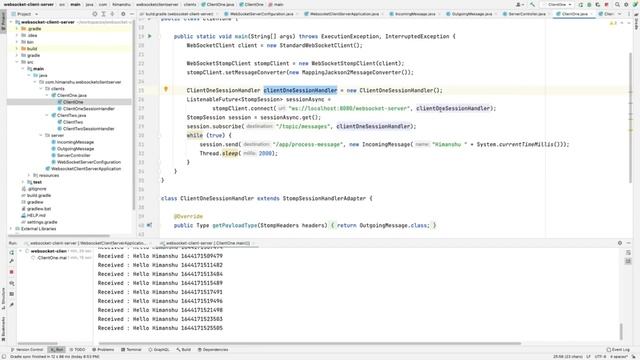Expand External Libraries node

point(11,229)
